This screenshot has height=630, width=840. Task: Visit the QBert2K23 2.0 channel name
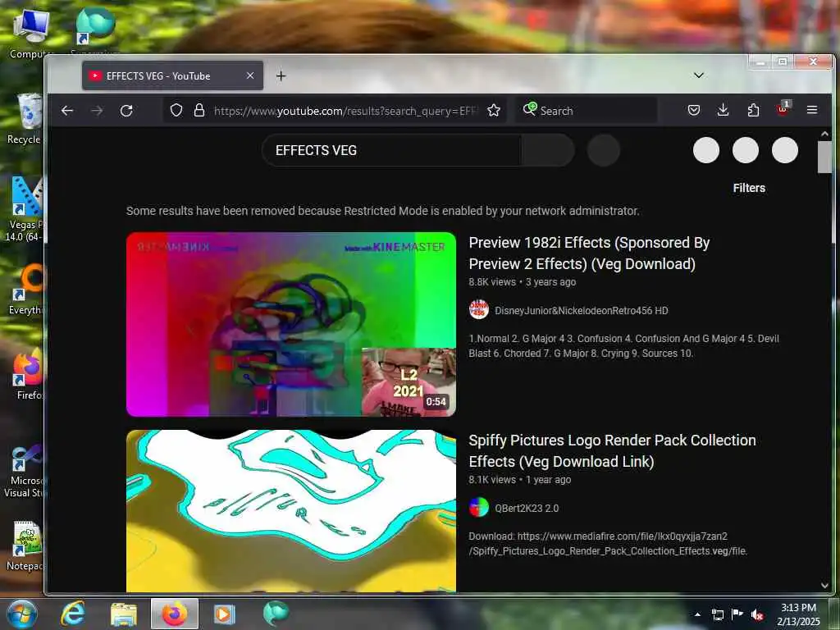527,508
